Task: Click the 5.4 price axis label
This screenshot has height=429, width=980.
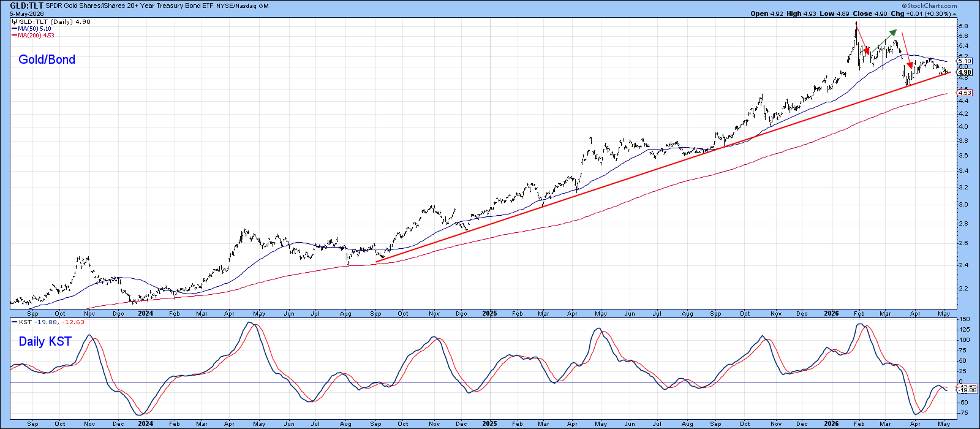Action: coord(963,46)
